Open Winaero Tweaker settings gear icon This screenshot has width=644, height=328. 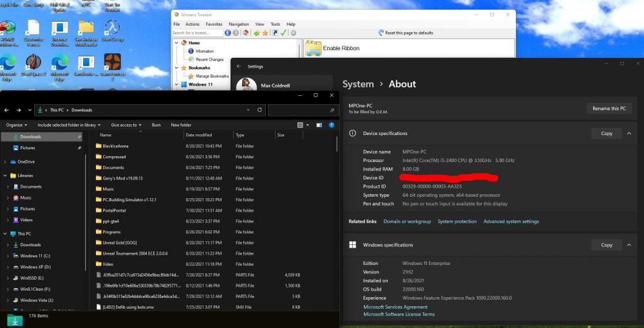[x=293, y=33]
